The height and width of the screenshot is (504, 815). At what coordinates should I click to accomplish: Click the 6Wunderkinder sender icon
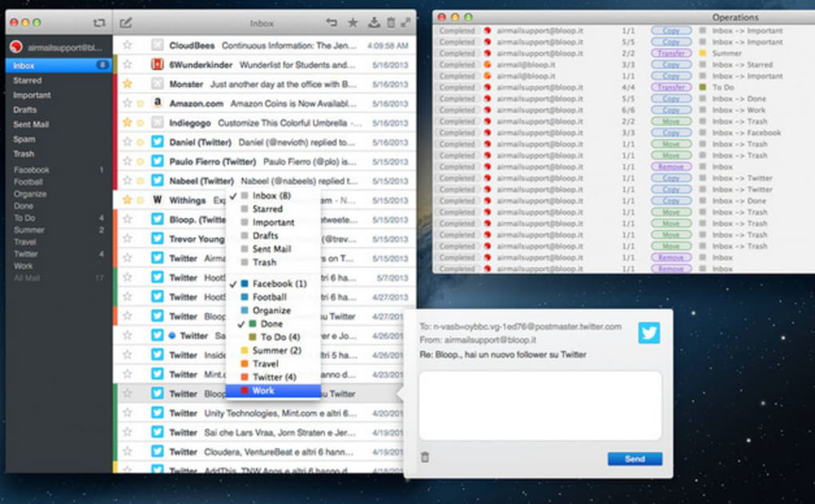157,65
